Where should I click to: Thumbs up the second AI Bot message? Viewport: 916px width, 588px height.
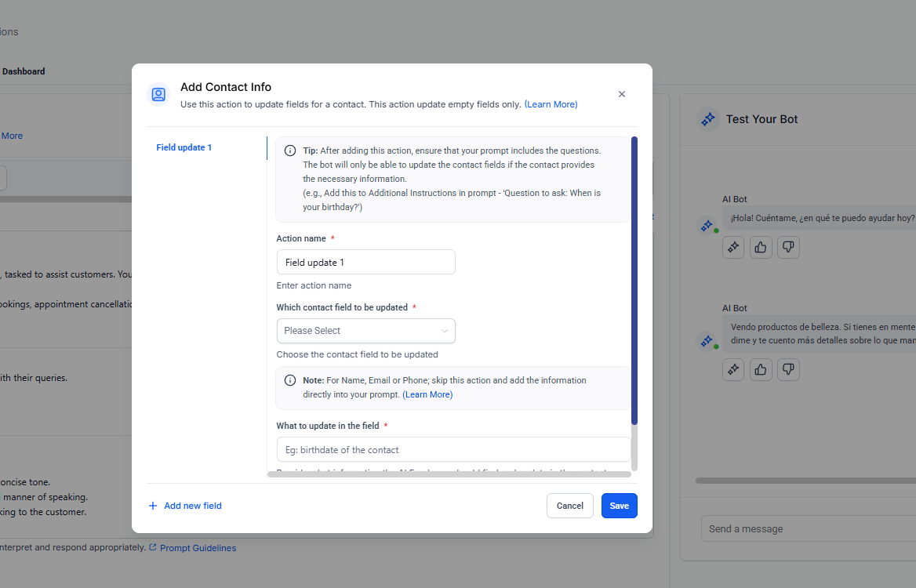point(761,369)
